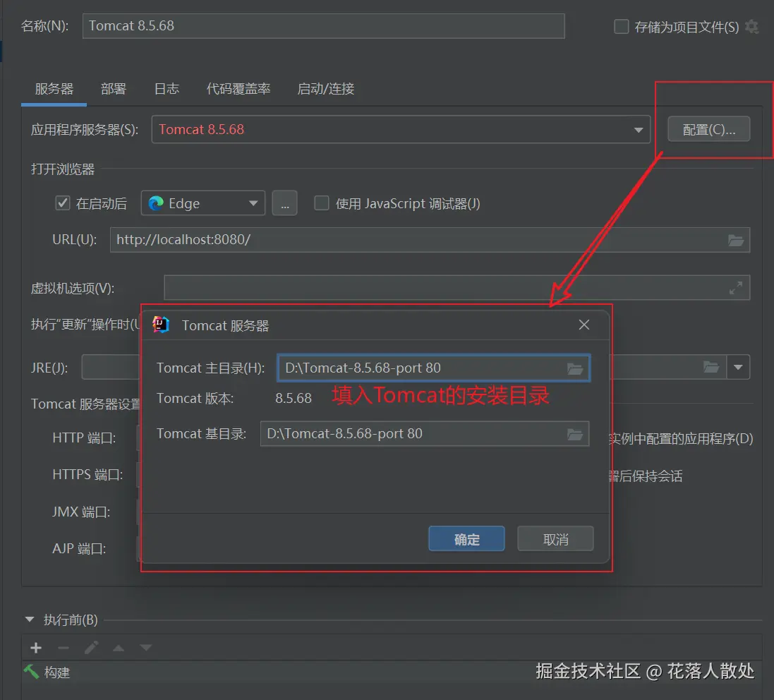Remove before-launch task with minus icon
This screenshot has height=700, width=774.
coord(64,648)
